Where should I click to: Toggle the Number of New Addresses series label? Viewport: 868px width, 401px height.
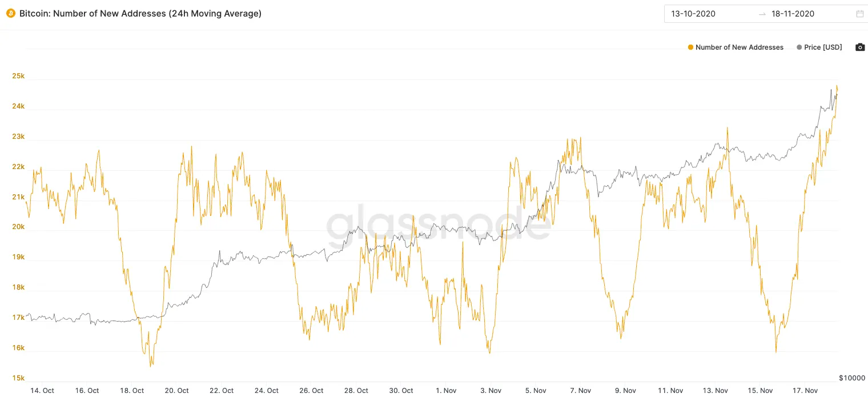click(x=740, y=47)
